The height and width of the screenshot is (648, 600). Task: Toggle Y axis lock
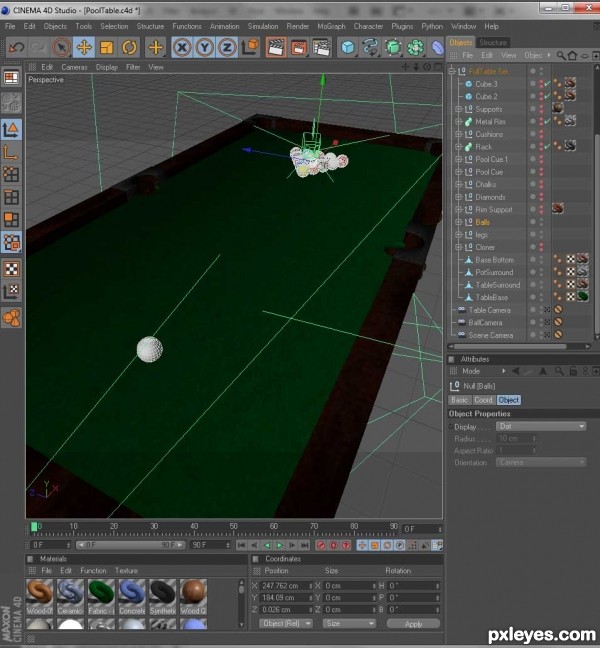coord(204,48)
